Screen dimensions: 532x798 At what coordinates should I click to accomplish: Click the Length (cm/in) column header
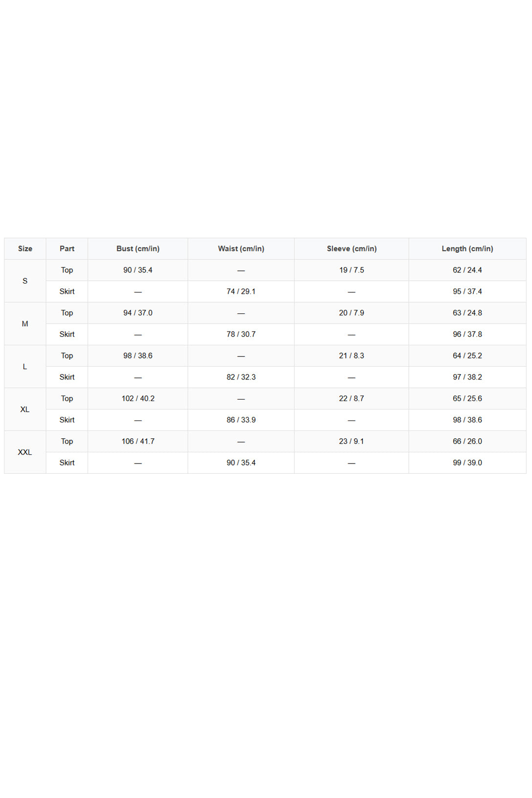click(467, 248)
